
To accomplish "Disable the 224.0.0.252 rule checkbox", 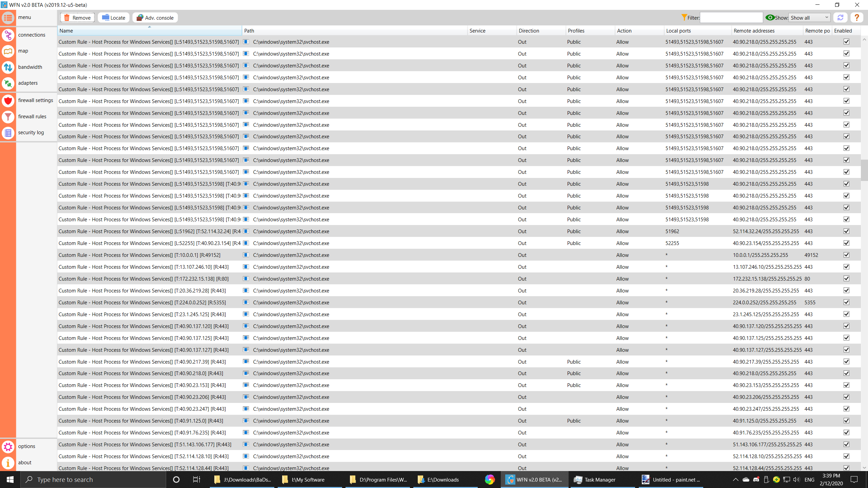I will coord(846,302).
